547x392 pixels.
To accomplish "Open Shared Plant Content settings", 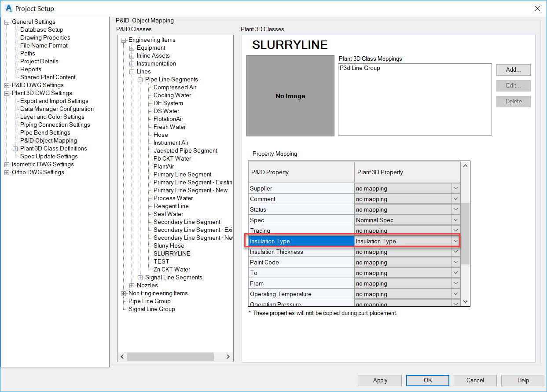I will 48,77.
